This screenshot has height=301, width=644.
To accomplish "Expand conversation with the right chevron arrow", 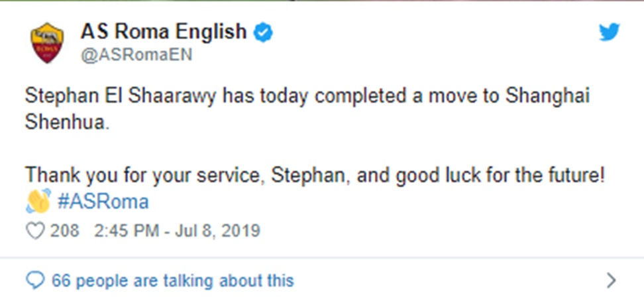I will [611, 280].
